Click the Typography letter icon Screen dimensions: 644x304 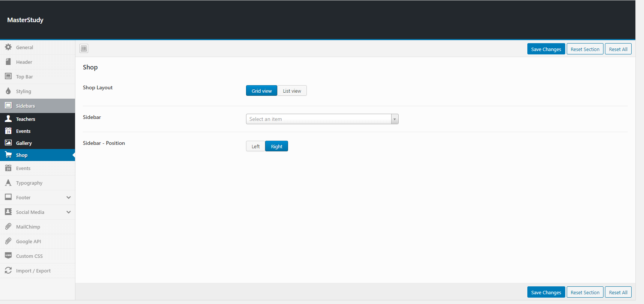click(8, 183)
